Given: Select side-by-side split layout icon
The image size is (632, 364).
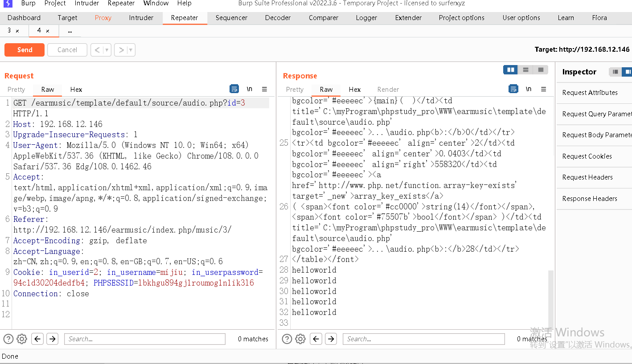Looking at the screenshot, I should point(510,70).
